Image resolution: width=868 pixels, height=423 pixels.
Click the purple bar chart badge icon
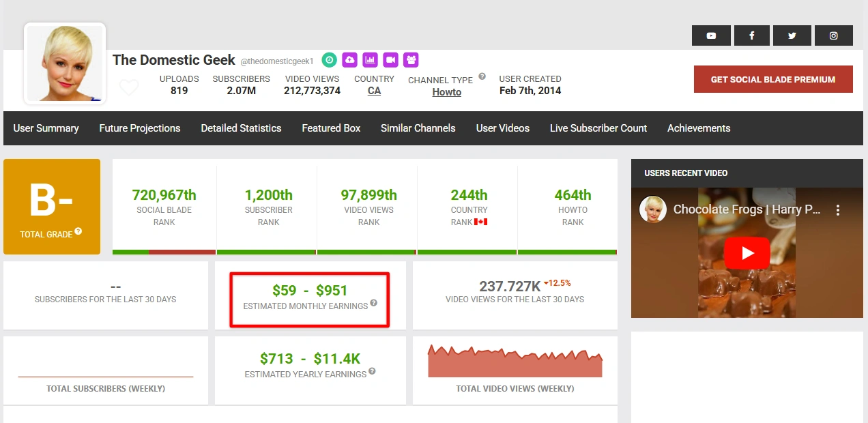pyautogui.click(x=370, y=60)
